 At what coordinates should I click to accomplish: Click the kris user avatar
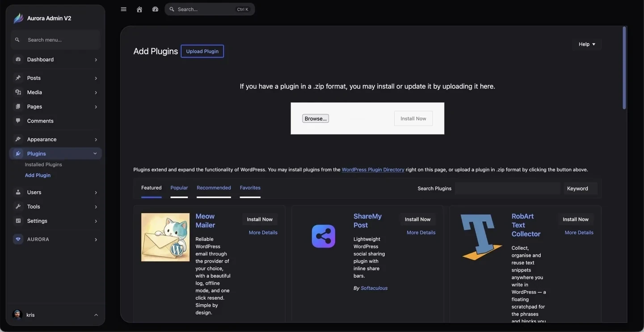17,315
